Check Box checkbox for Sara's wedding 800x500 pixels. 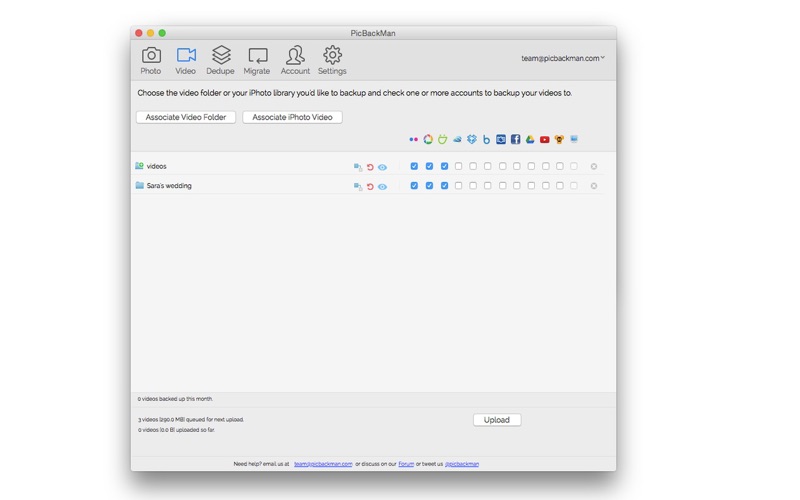(488, 185)
